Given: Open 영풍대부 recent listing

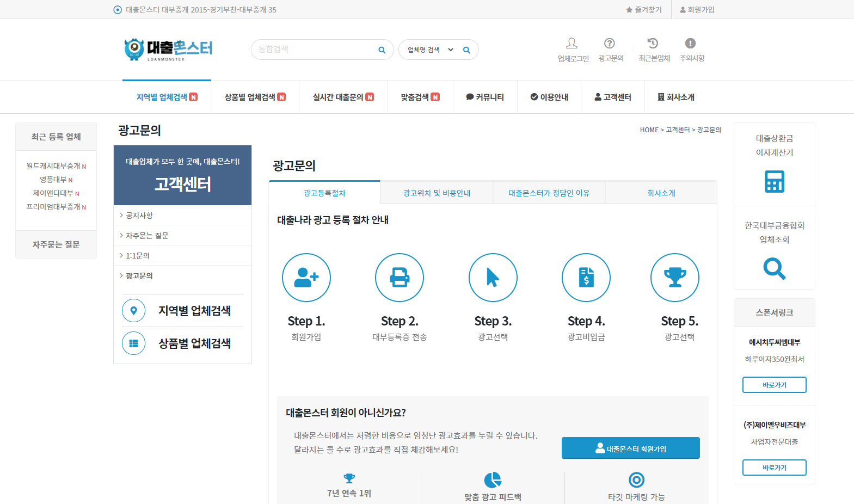Looking at the screenshot, I should 56,180.
